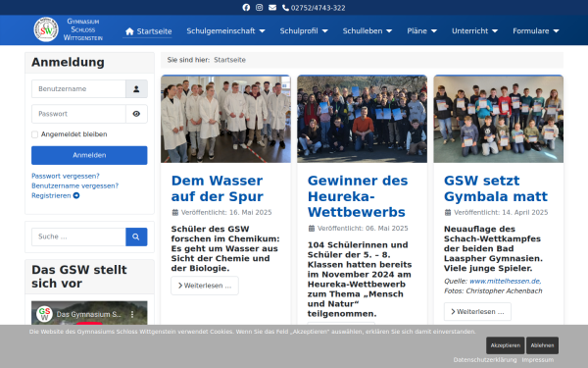Image resolution: width=588 pixels, height=368 pixels.
Task: Open article GSW setzt Gymbala matt
Action: pyautogui.click(x=496, y=188)
